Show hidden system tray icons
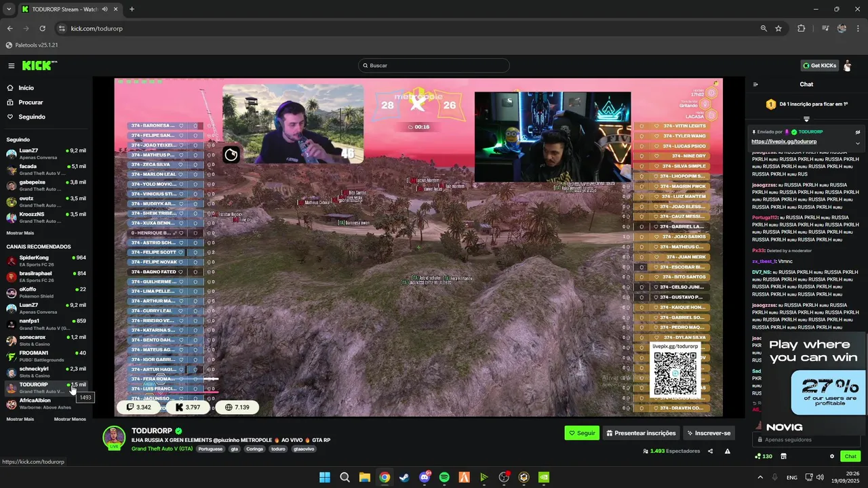This screenshot has width=868, height=488. coord(760,477)
